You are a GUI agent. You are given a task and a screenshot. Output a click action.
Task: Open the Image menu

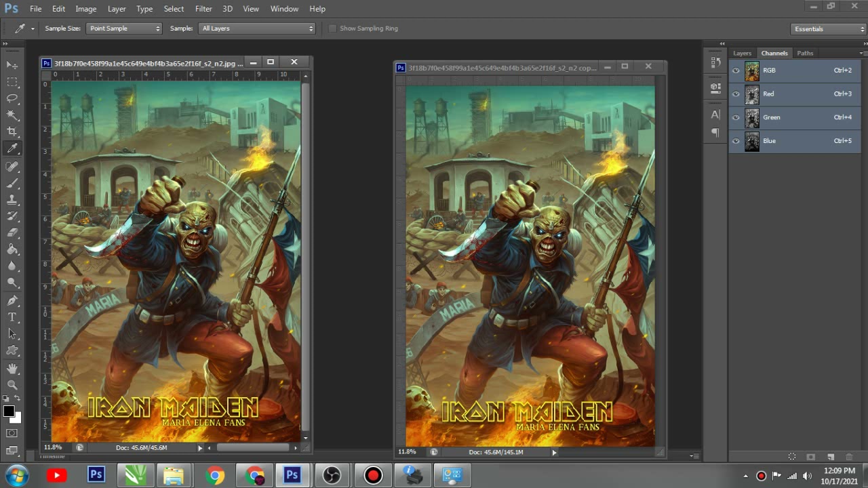85,9
